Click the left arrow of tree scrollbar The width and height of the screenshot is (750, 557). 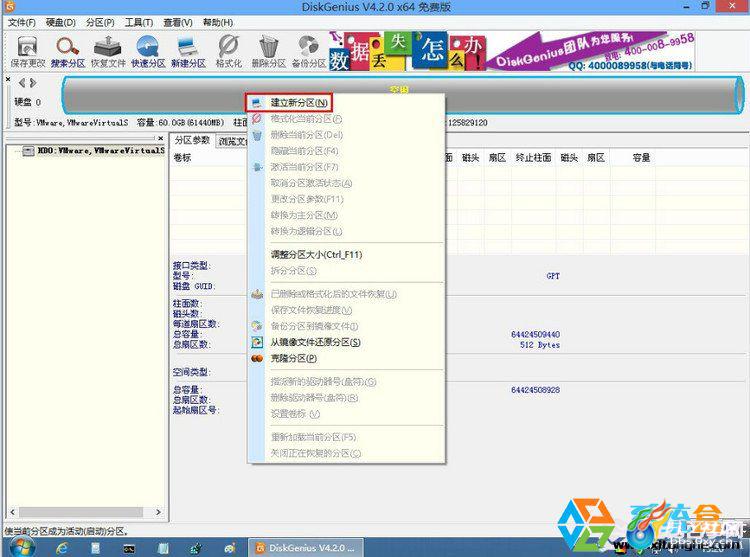tap(12, 512)
